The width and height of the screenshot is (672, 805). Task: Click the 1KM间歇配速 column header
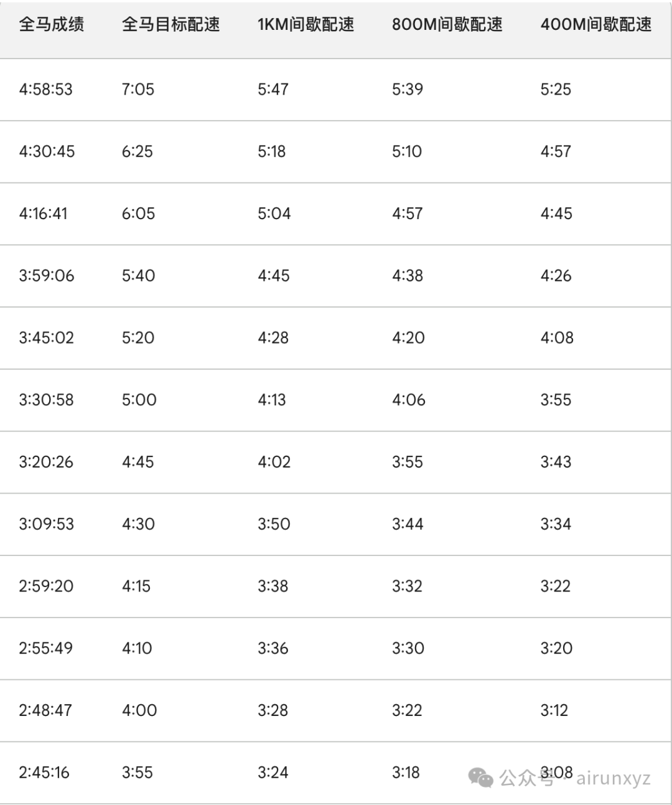click(x=306, y=25)
